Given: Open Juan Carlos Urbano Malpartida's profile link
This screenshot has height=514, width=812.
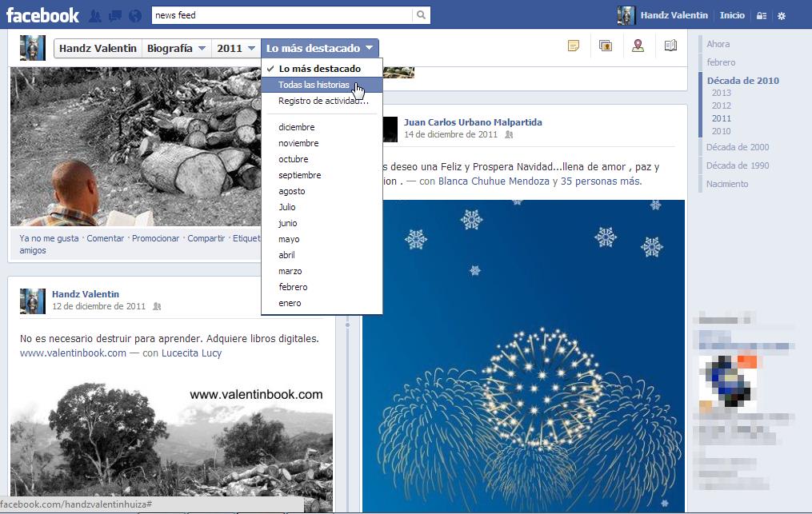Looking at the screenshot, I should click(473, 122).
